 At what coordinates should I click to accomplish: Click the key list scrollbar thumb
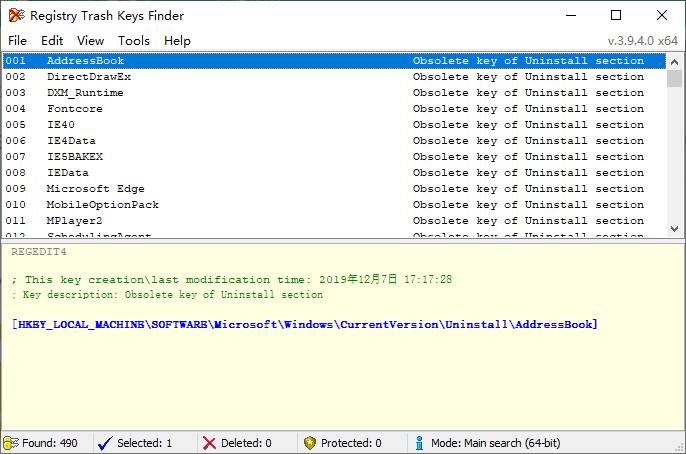point(674,79)
